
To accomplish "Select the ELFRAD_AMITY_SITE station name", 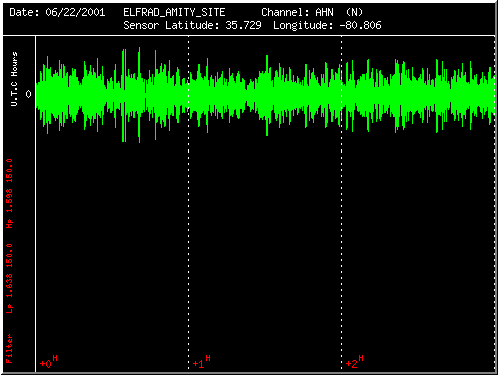I will coord(174,13).
